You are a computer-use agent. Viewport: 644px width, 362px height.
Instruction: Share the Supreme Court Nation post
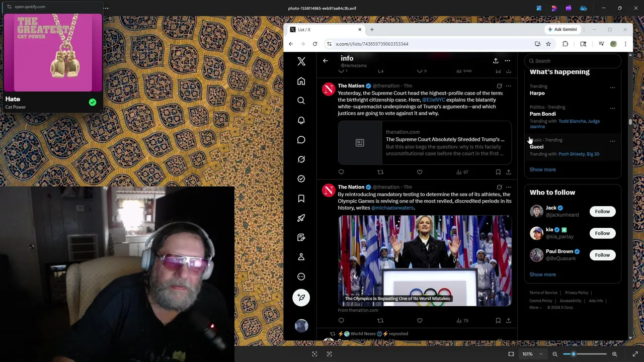click(x=509, y=172)
